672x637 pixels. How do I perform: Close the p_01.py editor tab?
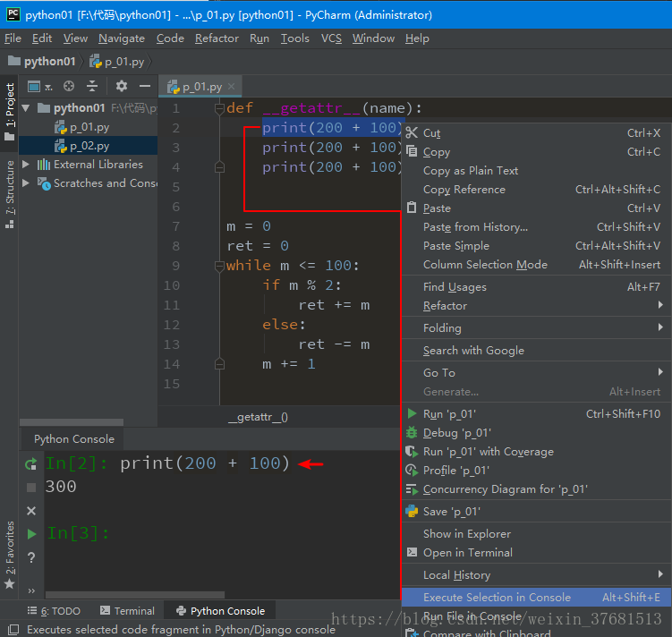tap(232, 87)
